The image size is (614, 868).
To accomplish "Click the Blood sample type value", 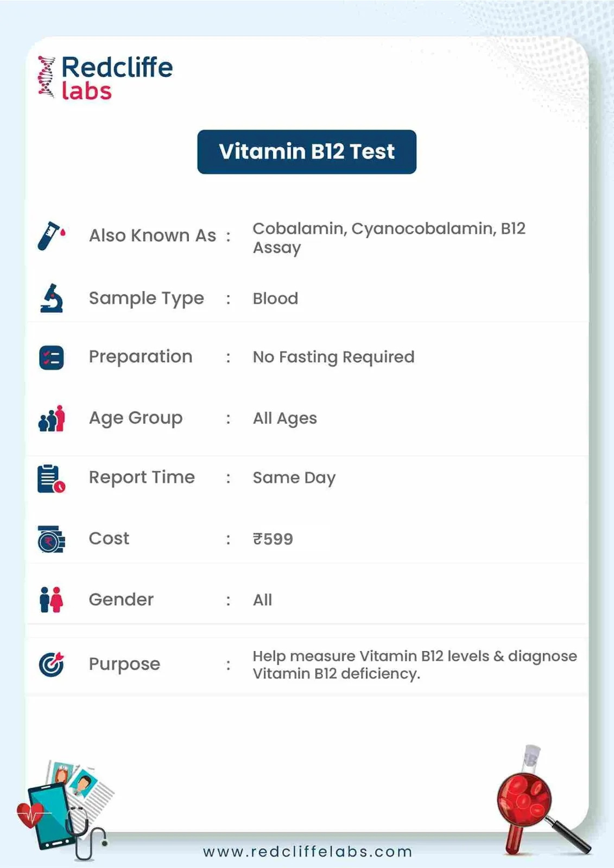I will tap(275, 298).
